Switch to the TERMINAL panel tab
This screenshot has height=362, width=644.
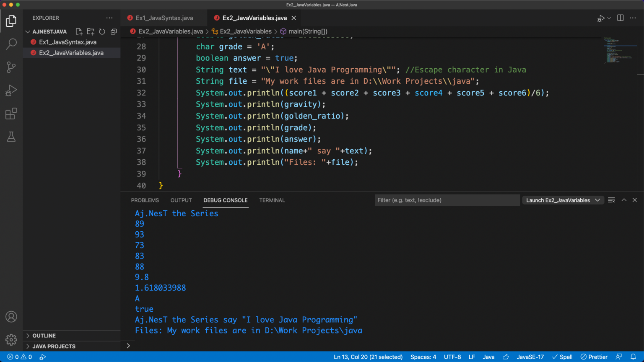click(x=272, y=200)
